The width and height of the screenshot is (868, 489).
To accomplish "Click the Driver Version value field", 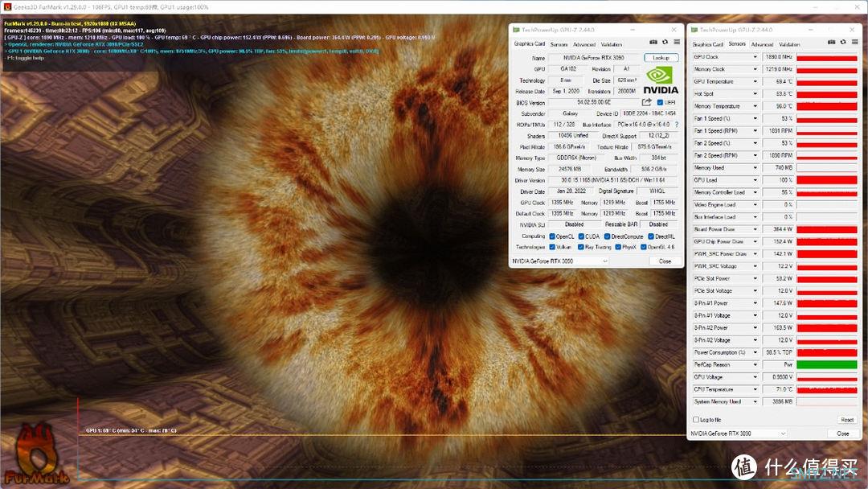I will pos(613,180).
